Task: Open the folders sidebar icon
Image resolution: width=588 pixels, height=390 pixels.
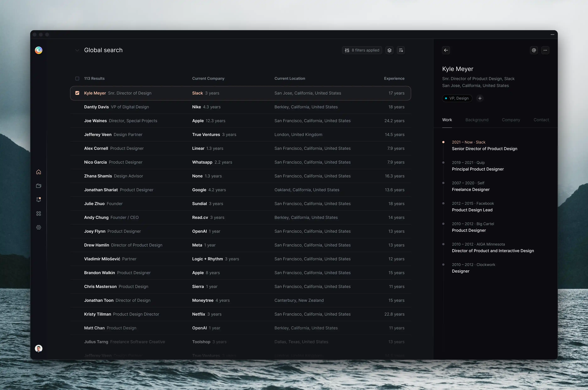Action: coord(38,186)
